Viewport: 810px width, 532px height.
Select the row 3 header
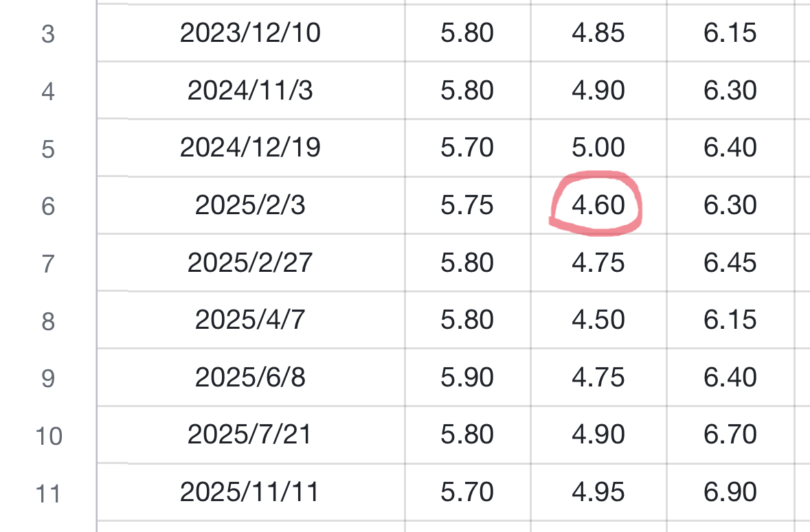pyautogui.click(x=47, y=34)
